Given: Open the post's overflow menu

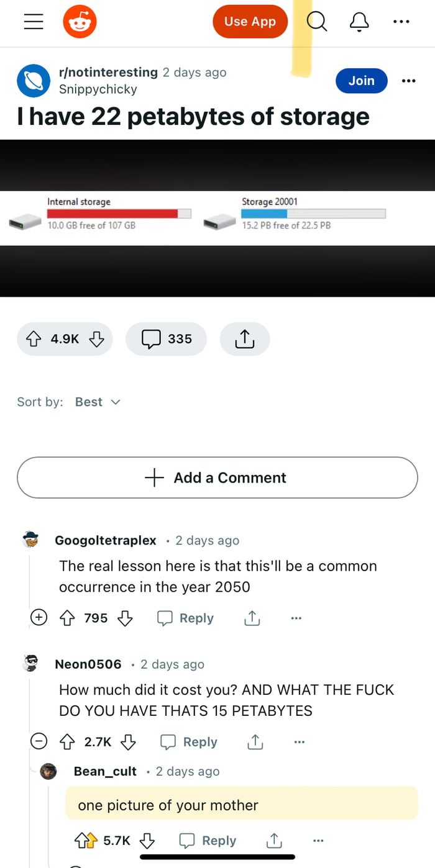Looking at the screenshot, I should point(409,81).
